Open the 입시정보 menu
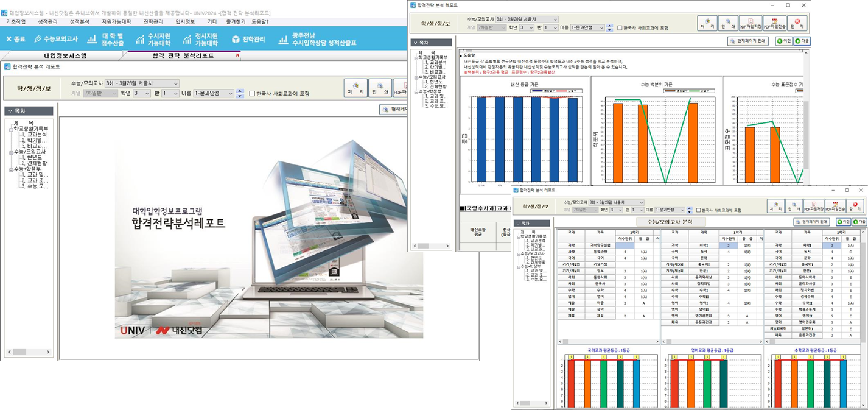Image resolution: width=868 pixels, height=410 pixels. 185,22
